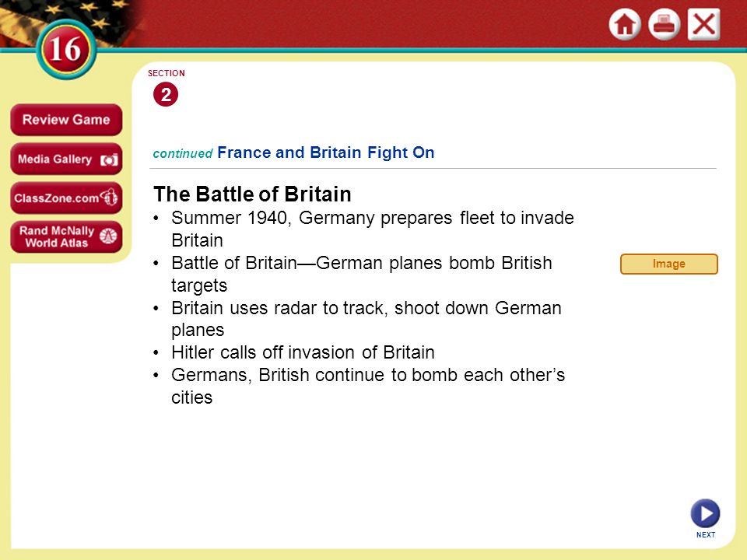Open Rand McNally World Atlas
Image resolution: width=747 pixels, height=560 pixels.
66,236
